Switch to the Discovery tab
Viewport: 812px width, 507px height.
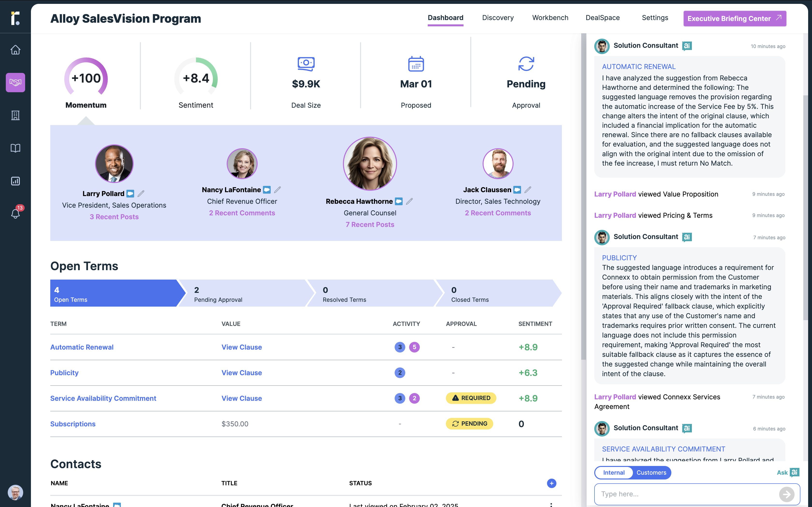498,18
